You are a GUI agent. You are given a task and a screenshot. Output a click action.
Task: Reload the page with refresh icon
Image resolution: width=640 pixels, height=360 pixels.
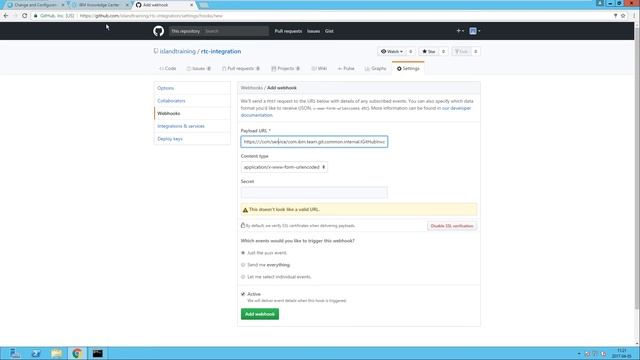point(24,16)
